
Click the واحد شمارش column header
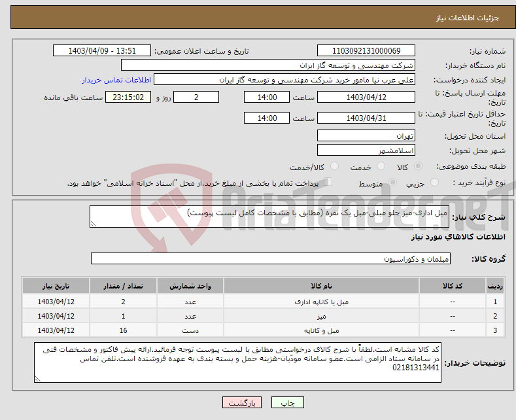tap(190, 286)
